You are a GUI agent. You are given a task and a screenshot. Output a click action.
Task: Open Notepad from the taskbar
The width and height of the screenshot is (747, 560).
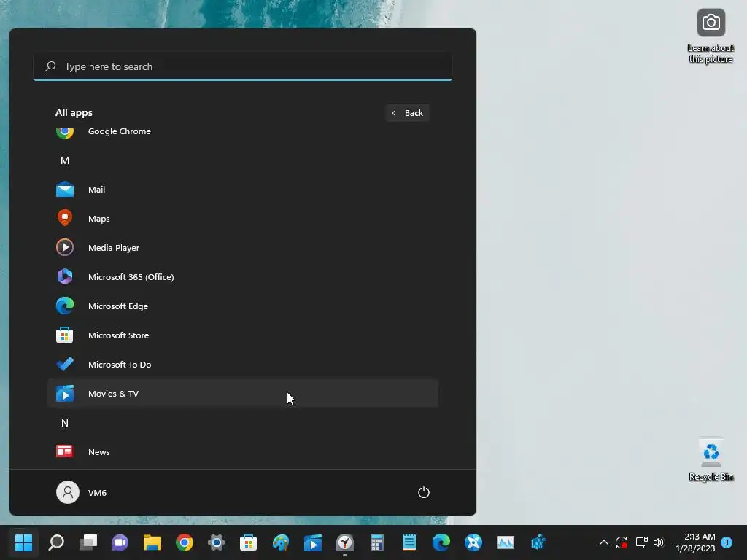pyautogui.click(x=409, y=542)
